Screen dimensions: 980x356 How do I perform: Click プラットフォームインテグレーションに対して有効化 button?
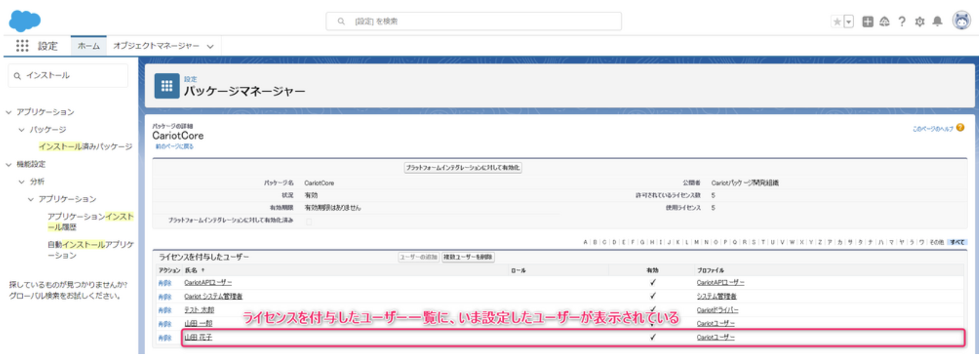[463, 167]
